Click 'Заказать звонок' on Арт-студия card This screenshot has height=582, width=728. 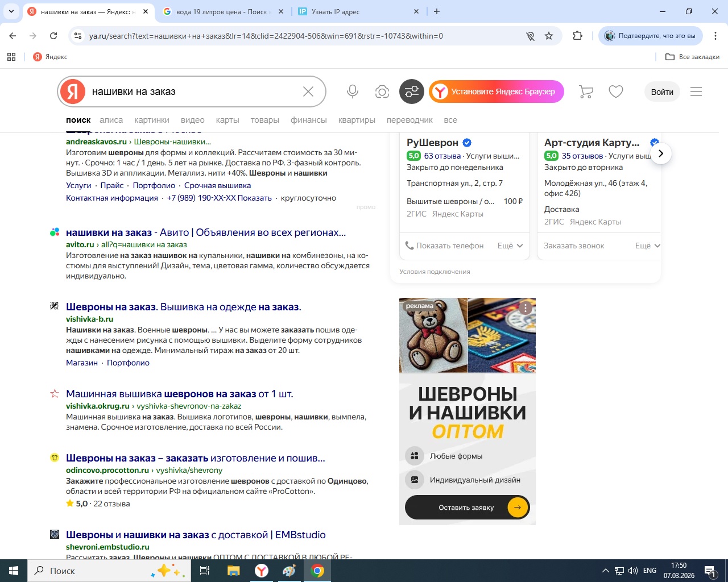coord(574,246)
